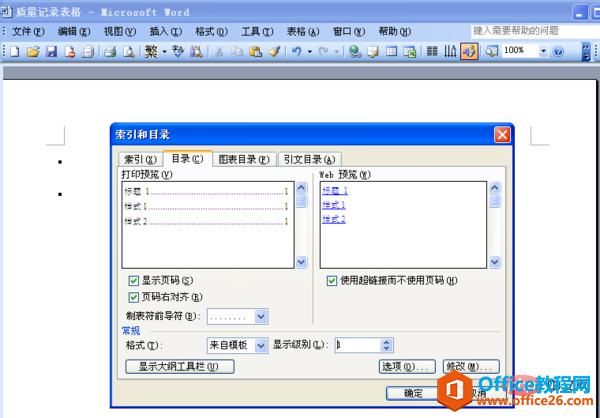Expand the Undo history dropdown arrow
The width and height of the screenshot is (600, 418).
[x=310, y=51]
